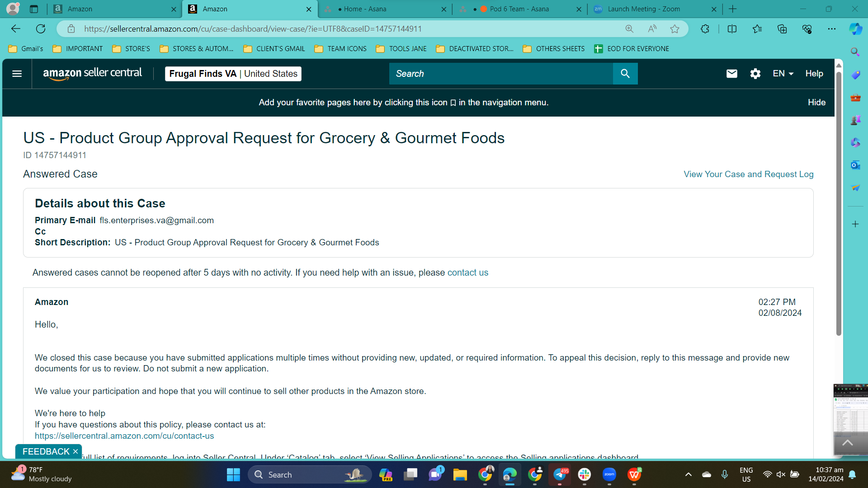868x488 pixels.
Task: Open View Your Case and Request Log
Action: pos(749,174)
